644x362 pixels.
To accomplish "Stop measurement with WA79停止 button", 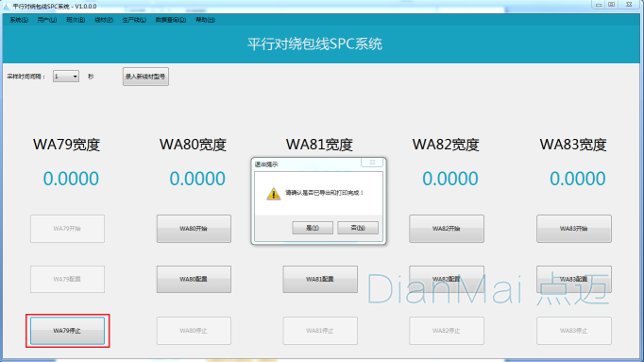I will 67,331.
